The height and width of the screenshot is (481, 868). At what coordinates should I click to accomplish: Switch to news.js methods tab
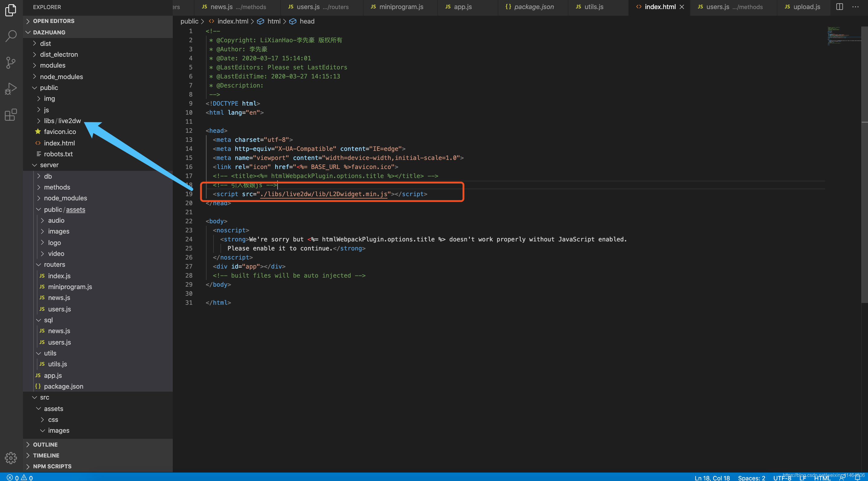(237, 7)
